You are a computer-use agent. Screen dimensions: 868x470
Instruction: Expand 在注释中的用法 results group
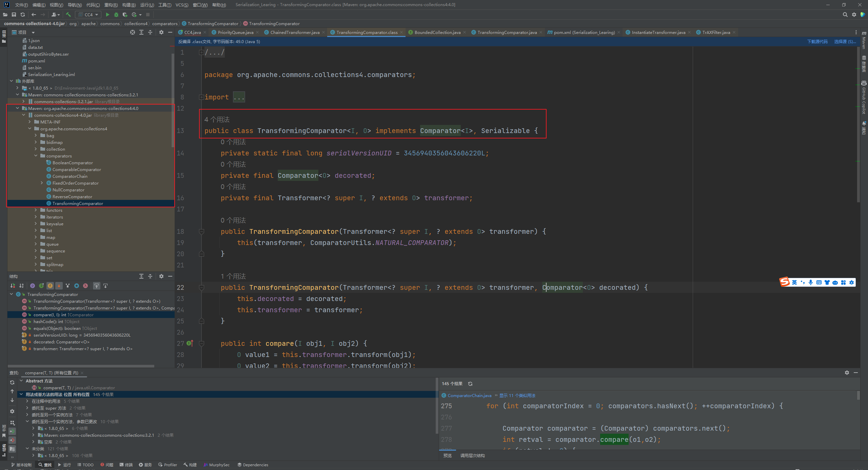pyautogui.click(x=27, y=401)
